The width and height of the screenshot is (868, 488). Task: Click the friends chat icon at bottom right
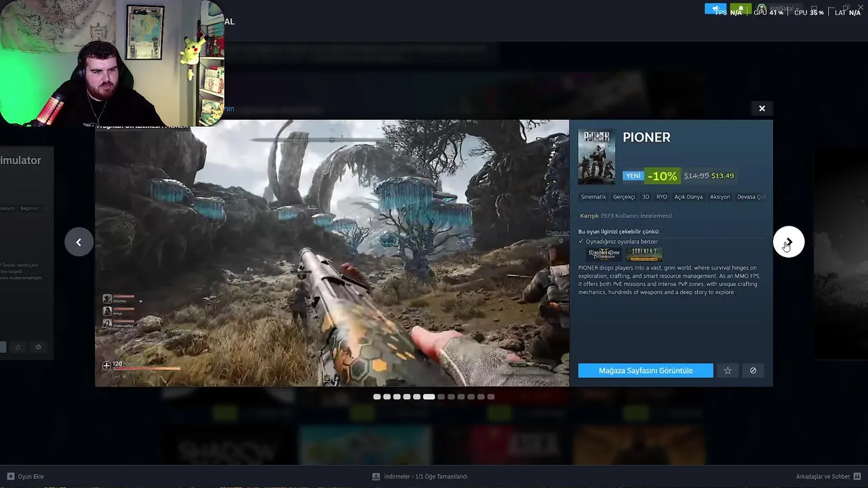(857, 476)
